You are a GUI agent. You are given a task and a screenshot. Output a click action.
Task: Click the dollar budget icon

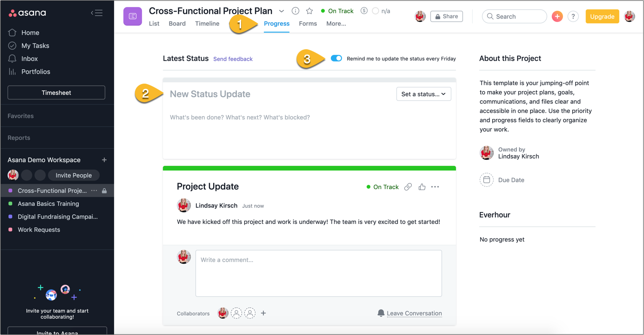pos(364,11)
